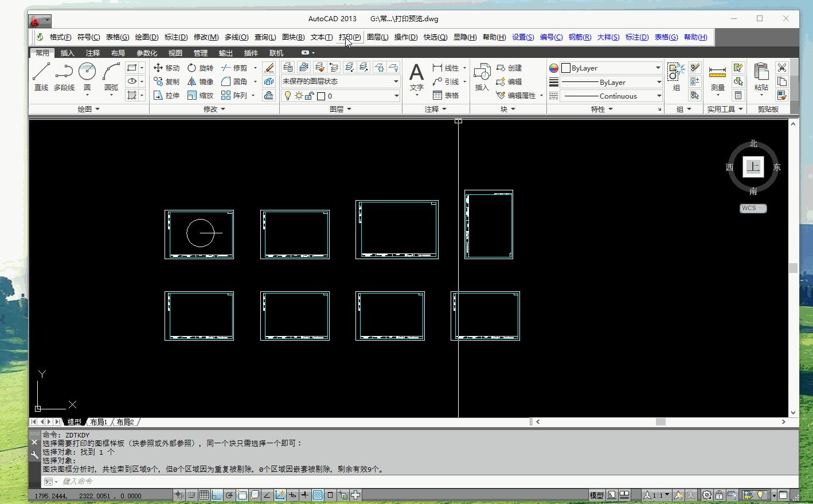The height and width of the screenshot is (504, 813).
Task: Open annotation scale 1:1 dropdown
Action: pyautogui.click(x=656, y=495)
